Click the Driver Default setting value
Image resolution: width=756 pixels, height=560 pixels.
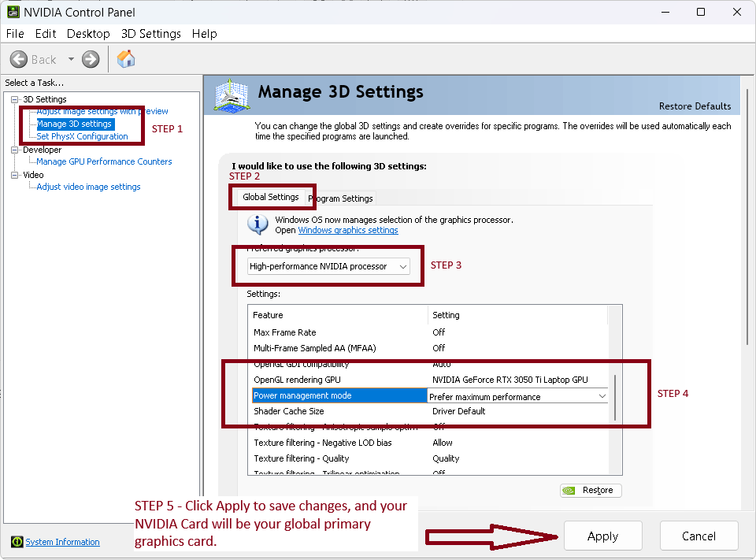coord(458,411)
